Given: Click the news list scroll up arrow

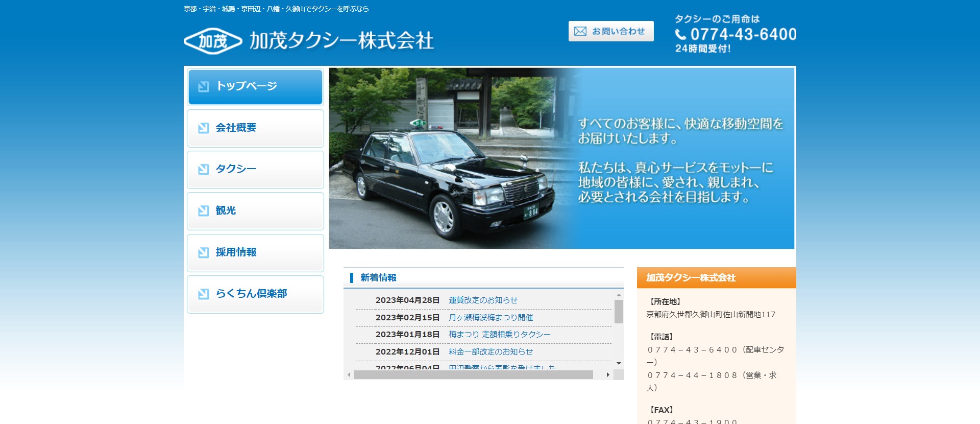Looking at the screenshot, I should 619,295.
